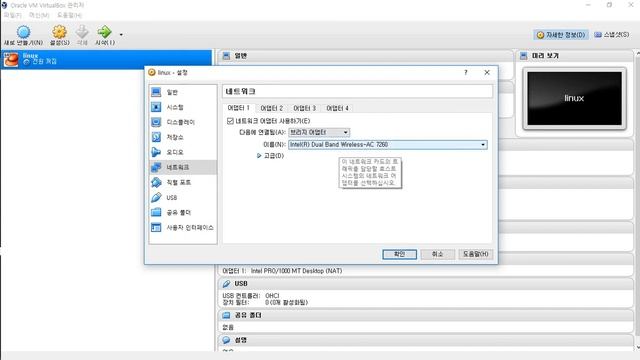Click Adapter 1 Intel PRO/1000 MT Desktop text

pos(282,271)
